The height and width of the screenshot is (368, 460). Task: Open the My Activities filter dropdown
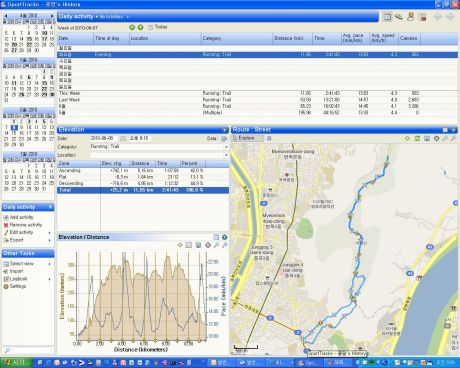(127, 17)
